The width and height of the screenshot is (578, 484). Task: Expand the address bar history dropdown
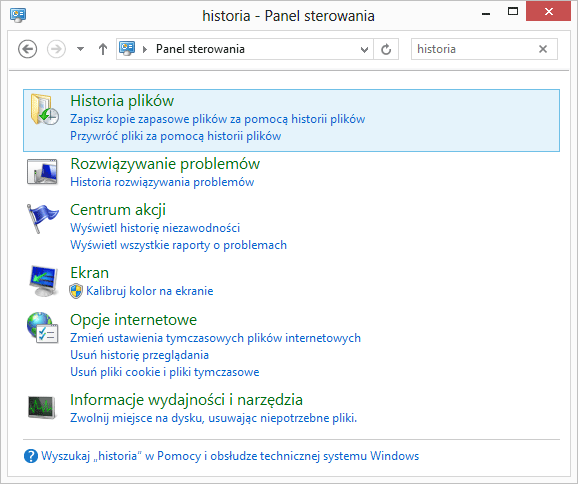click(364, 49)
